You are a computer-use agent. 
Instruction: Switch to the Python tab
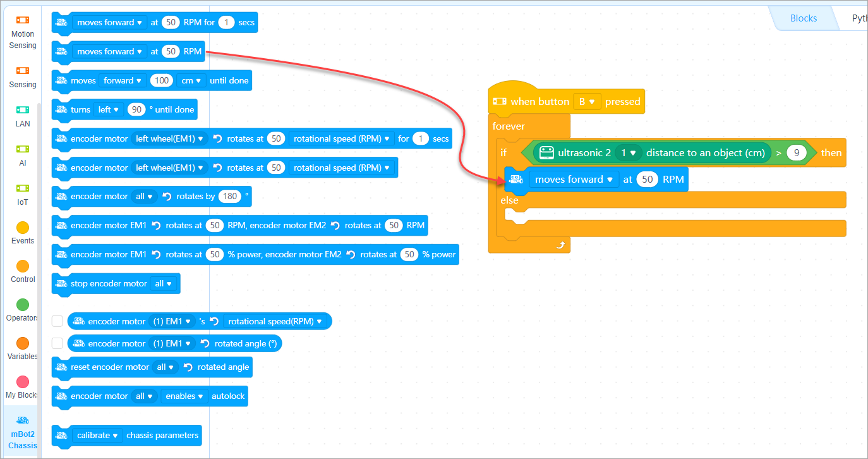coord(859,18)
